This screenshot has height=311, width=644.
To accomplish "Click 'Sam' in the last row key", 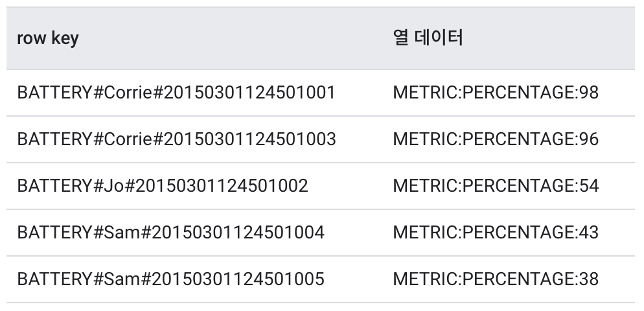I will (122, 279).
